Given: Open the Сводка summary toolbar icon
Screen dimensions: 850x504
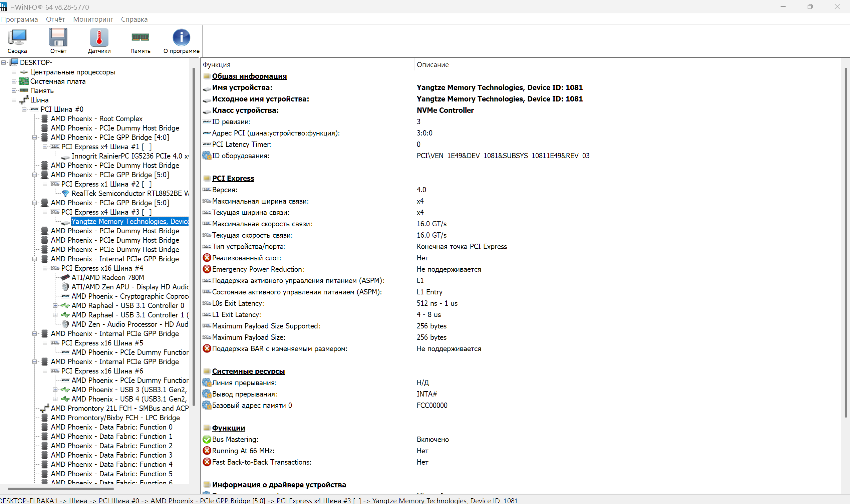Looking at the screenshot, I should (17, 41).
